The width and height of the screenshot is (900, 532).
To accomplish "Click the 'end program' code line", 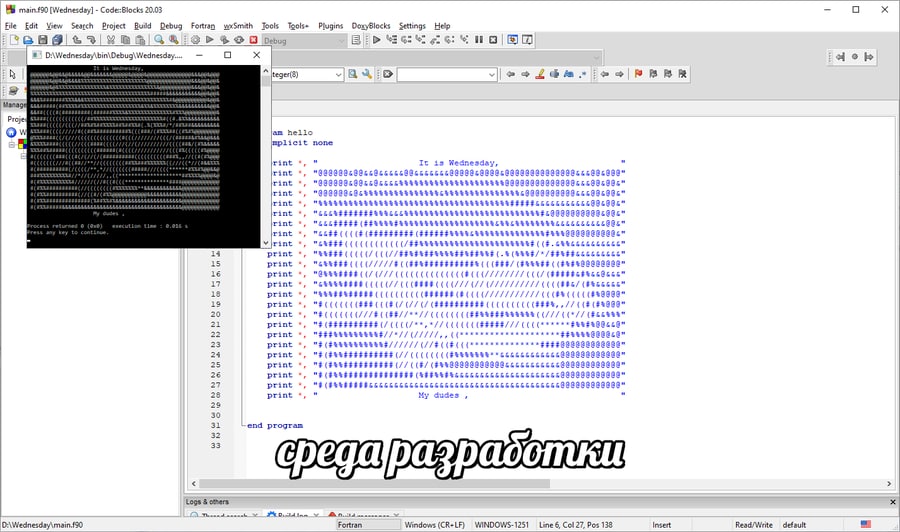I will (275, 425).
